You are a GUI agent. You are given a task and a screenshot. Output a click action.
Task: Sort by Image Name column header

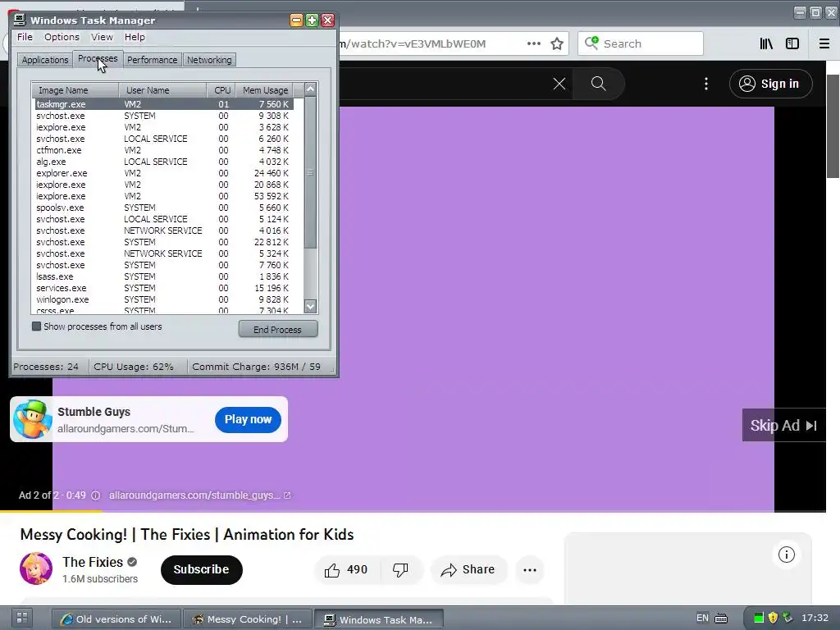point(75,90)
